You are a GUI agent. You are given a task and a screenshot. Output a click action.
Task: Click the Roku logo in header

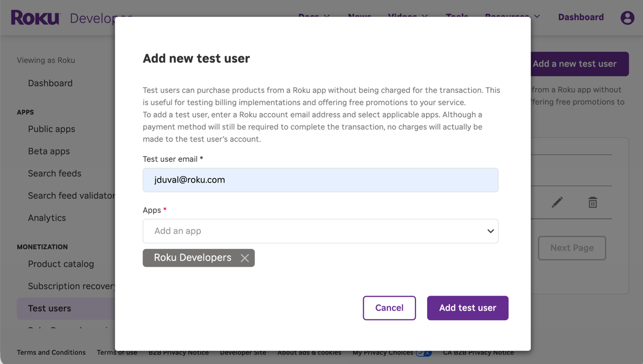pyautogui.click(x=36, y=18)
